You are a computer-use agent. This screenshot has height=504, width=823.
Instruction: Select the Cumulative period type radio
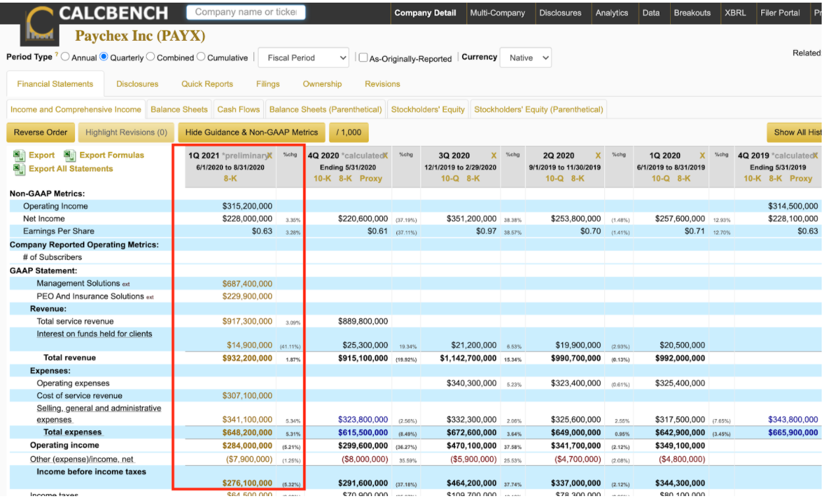(x=201, y=57)
